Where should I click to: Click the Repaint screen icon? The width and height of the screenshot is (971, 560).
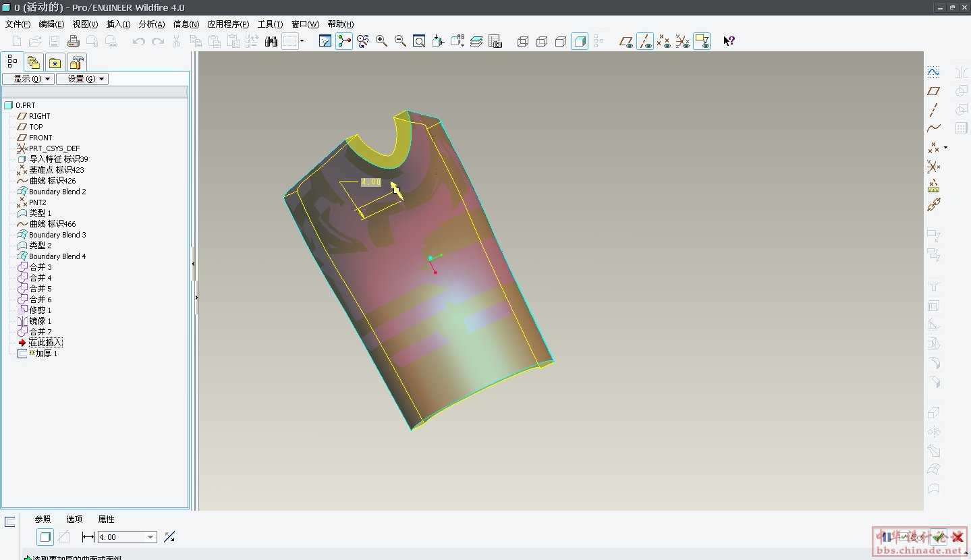tap(325, 41)
